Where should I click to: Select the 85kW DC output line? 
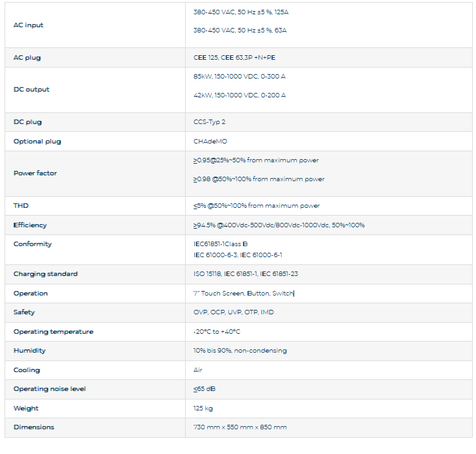click(x=239, y=77)
